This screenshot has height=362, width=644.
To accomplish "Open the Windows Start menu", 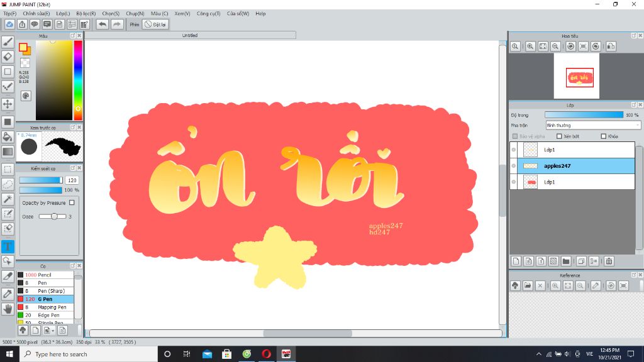I will [9, 354].
